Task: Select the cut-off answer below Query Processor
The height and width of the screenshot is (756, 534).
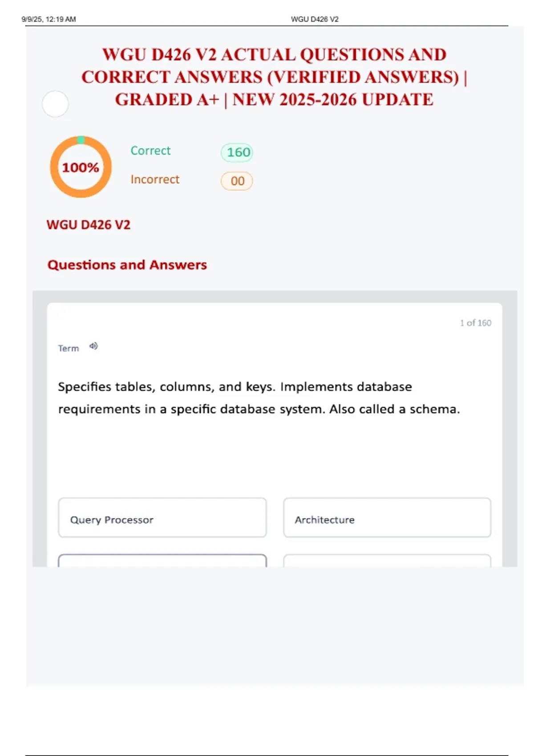Action: click(x=162, y=560)
